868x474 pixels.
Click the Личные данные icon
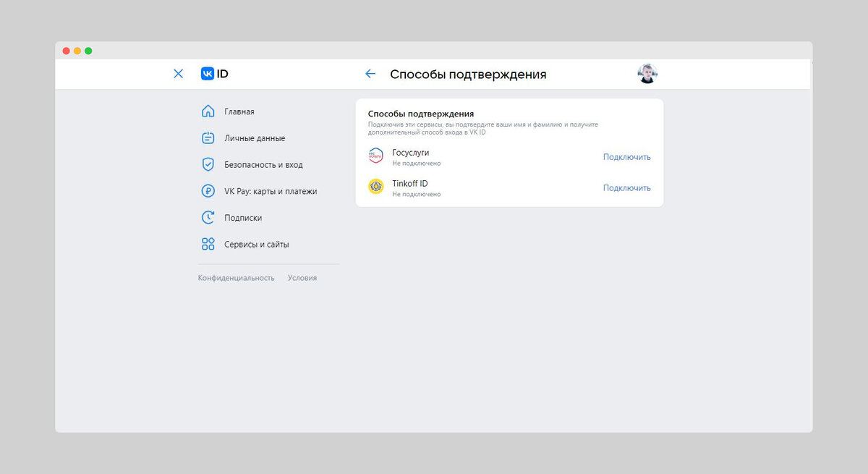coord(208,138)
